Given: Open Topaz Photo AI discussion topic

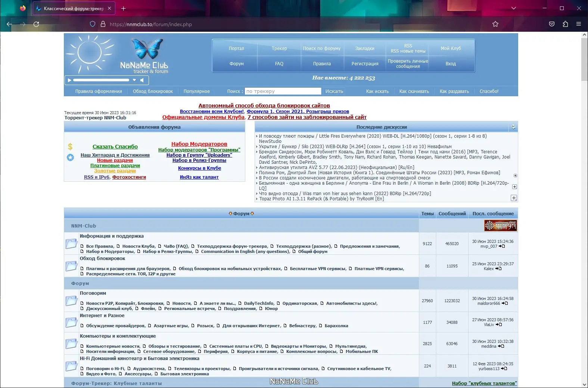Looking at the screenshot, I should coord(321,199).
